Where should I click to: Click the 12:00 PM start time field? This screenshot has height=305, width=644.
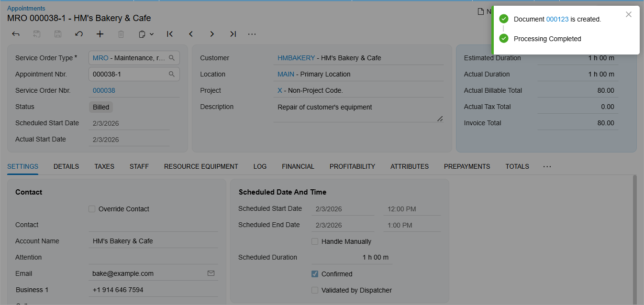pyautogui.click(x=412, y=209)
